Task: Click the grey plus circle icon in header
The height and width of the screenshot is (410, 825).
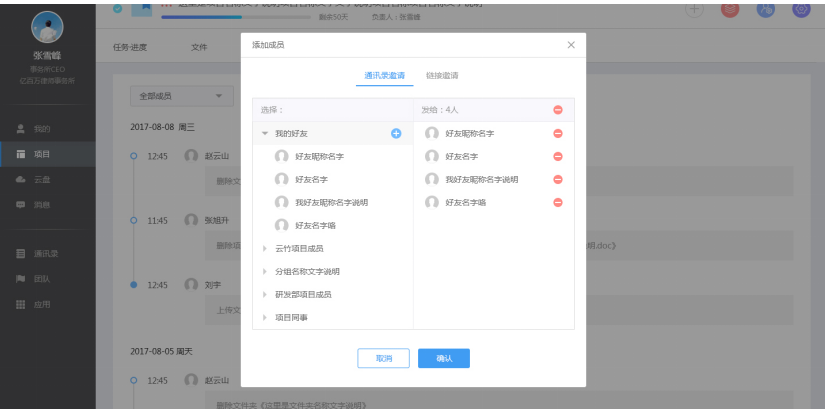Action: coord(695,9)
